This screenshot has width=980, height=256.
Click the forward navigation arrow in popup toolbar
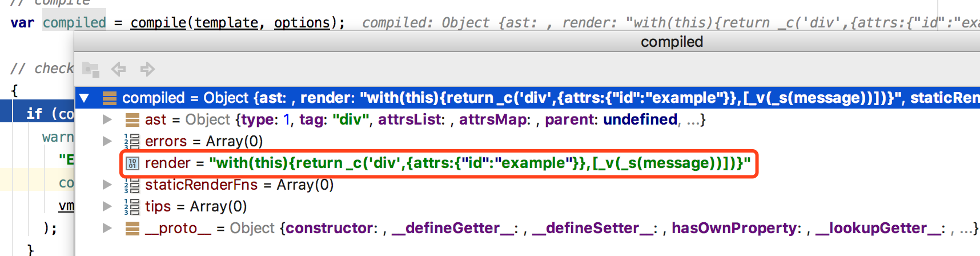147,70
